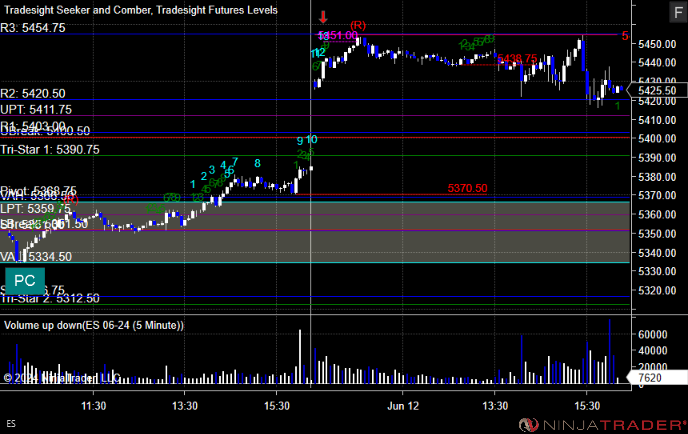Select the VAL: 5334.50 level label
Viewport: 688px width, 434px height.
coord(36,257)
